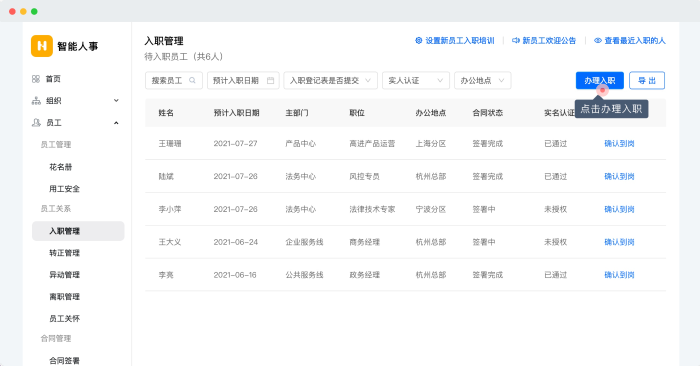Click the 首页 grid icon in sidebar
Image resolution: width=700 pixels, height=366 pixels.
click(x=36, y=79)
